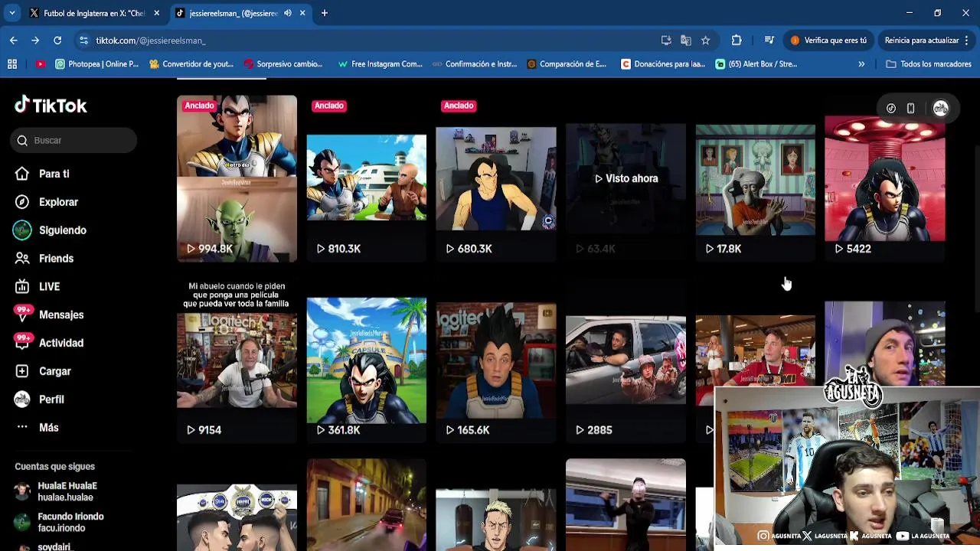Open the YouTube bookmark icon
Viewport: 980px width, 551px height.
pos(40,64)
